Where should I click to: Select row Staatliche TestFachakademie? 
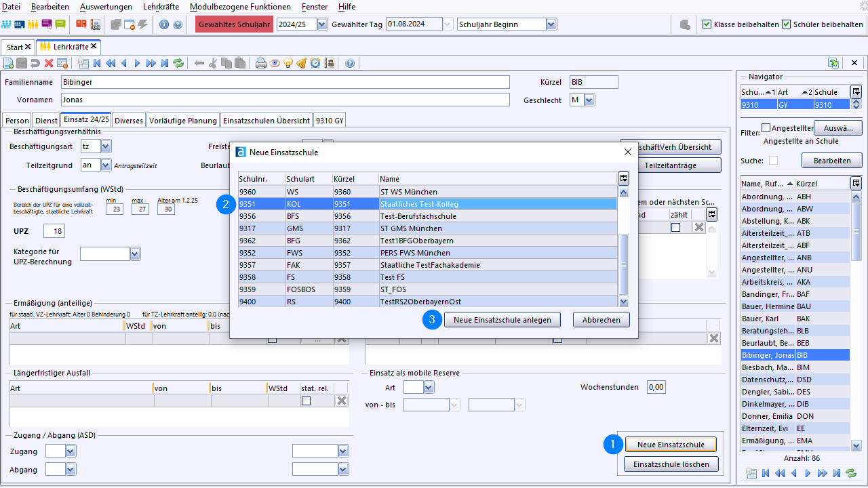coord(427,265)
